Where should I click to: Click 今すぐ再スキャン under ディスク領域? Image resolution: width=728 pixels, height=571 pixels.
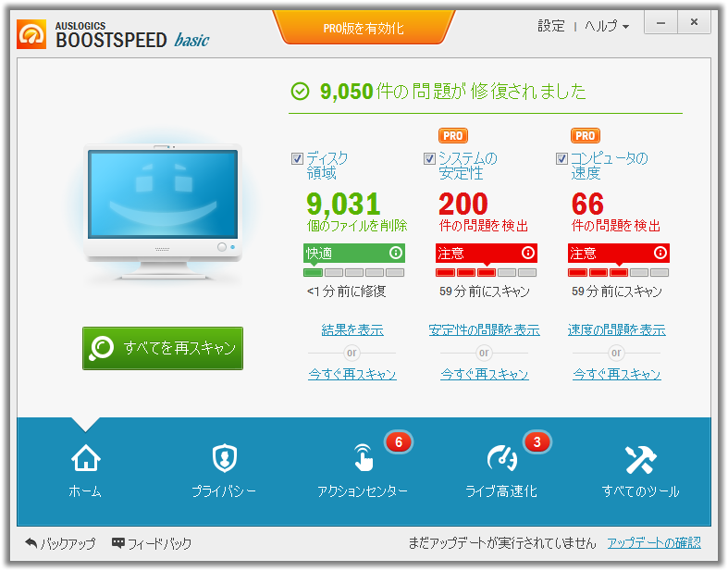pyautogui.click(x=352, y=374)
